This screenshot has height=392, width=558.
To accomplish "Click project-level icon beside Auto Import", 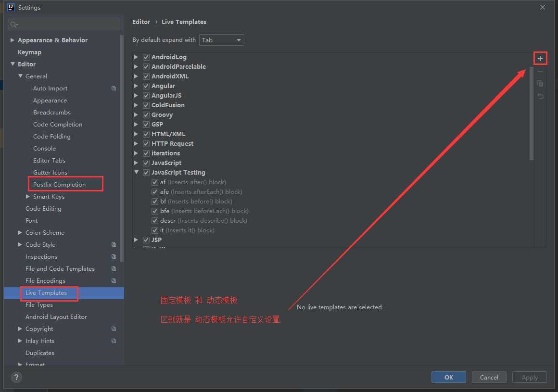I will (114, 88).
